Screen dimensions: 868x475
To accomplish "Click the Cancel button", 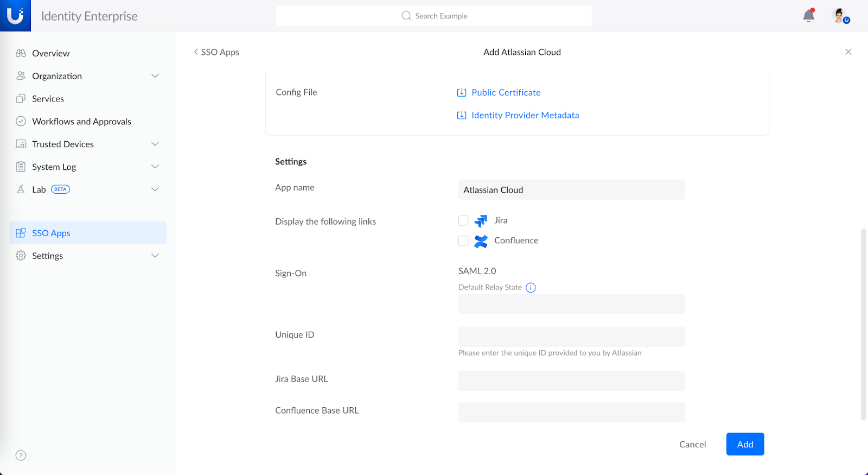I will click(693, 444).
